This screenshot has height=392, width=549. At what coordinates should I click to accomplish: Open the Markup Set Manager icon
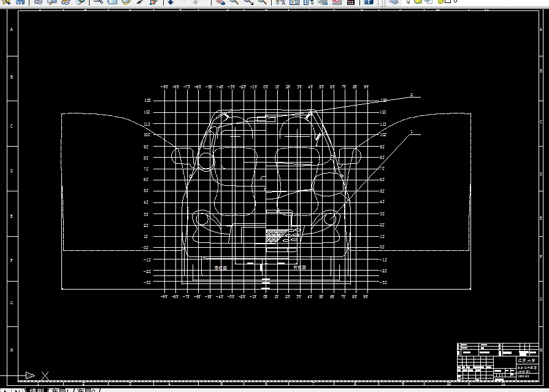point(337,2)
